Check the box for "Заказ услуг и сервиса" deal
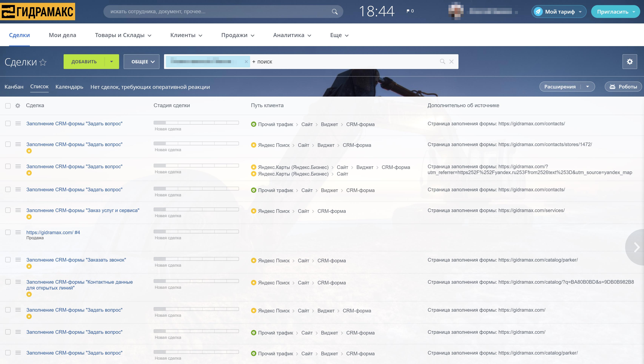644x364 pixels. (x=8, y=210)
